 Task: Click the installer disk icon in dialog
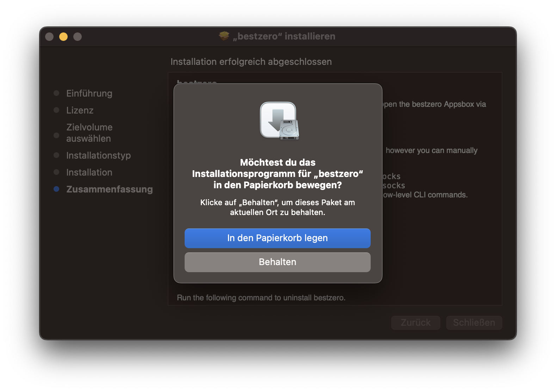click(279, 121)
